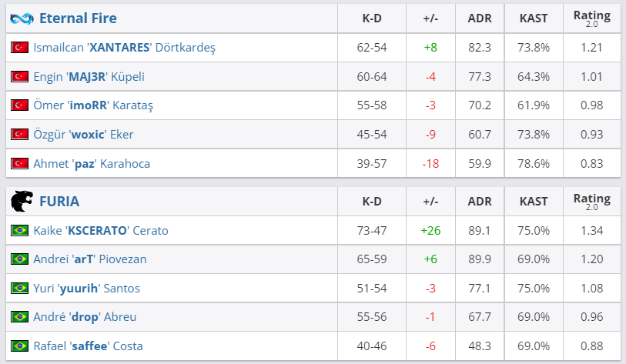Click the Brazilian flag beside saffee

[19, 346]
